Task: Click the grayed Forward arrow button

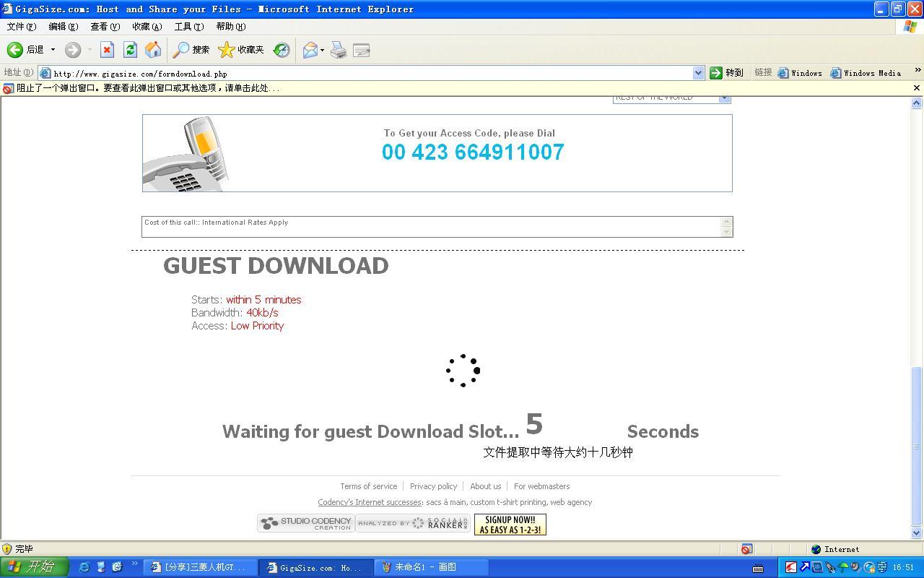Action: (x=73, y=50)
